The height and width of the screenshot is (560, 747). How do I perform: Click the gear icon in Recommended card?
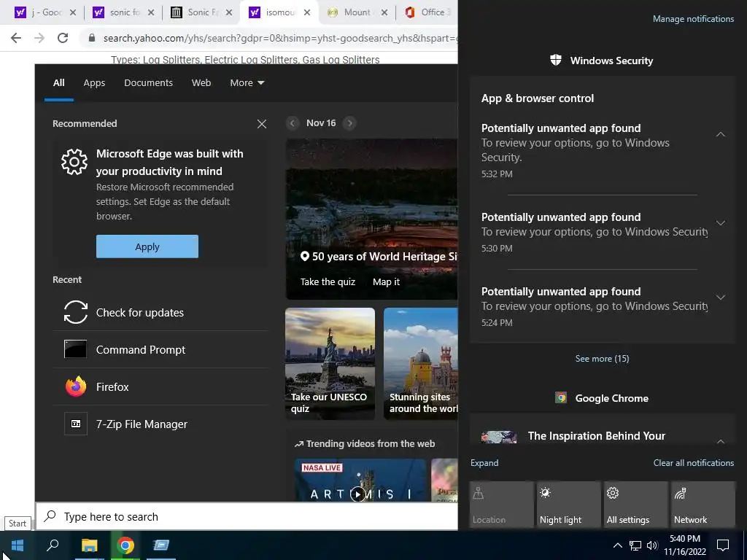[x=74, y=162]
